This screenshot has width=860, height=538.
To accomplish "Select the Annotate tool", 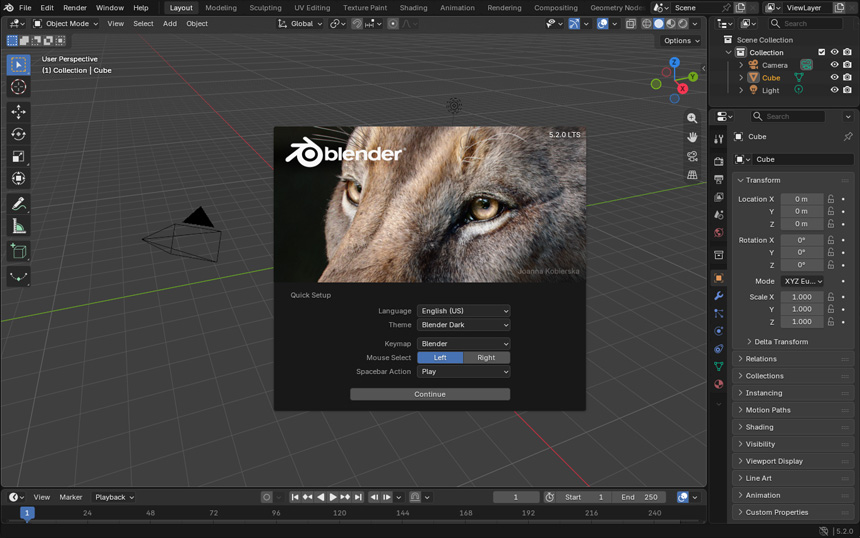I will pos(18,204).
